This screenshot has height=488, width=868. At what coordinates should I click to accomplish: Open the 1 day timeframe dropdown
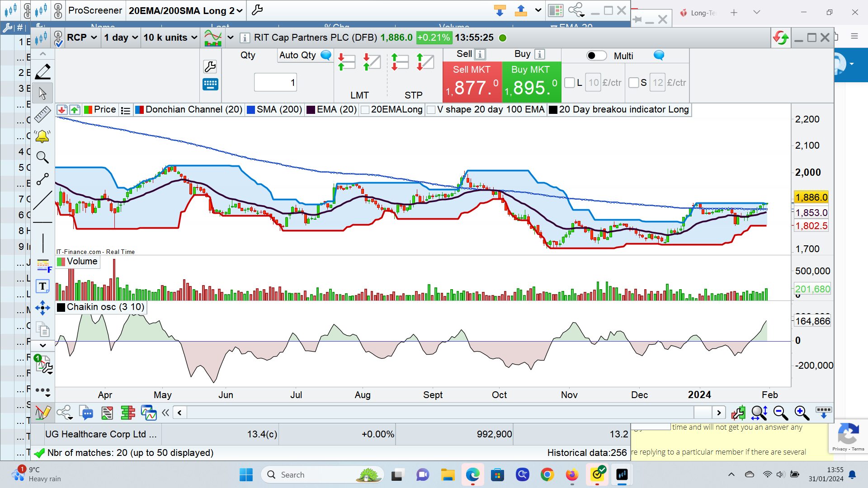click(x=120, y=38)
